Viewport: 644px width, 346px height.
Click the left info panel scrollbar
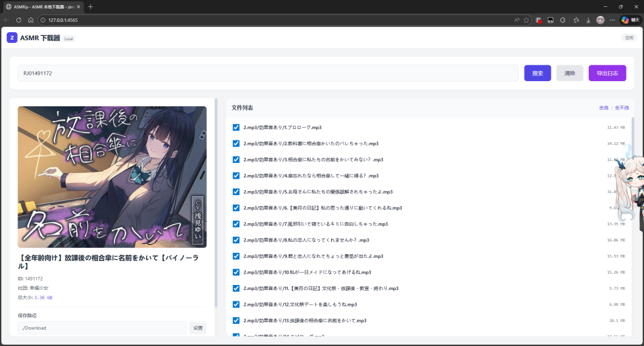(216, 203)
